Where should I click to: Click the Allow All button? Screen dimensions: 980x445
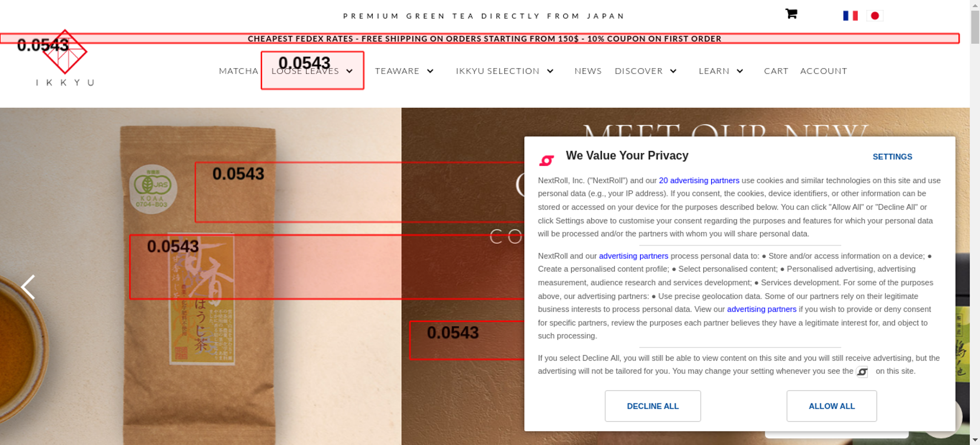point(832,406)
